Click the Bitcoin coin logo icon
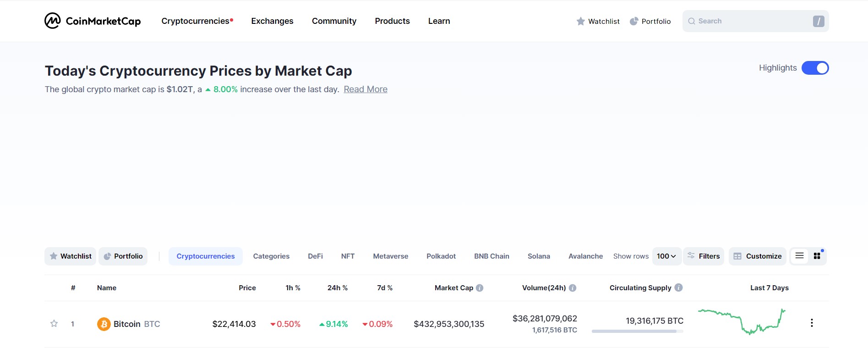The image size is (868, 348). pos(104,324)
